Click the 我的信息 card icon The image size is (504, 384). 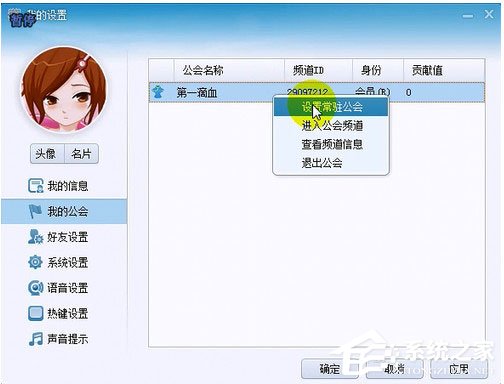(36, 186)
